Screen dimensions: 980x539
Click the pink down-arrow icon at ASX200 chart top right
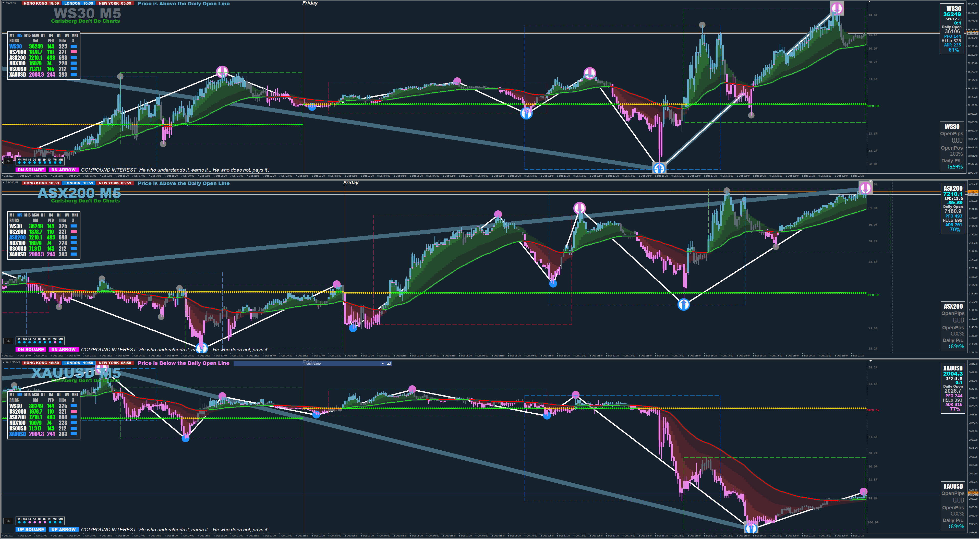click(x=865, y=188)
